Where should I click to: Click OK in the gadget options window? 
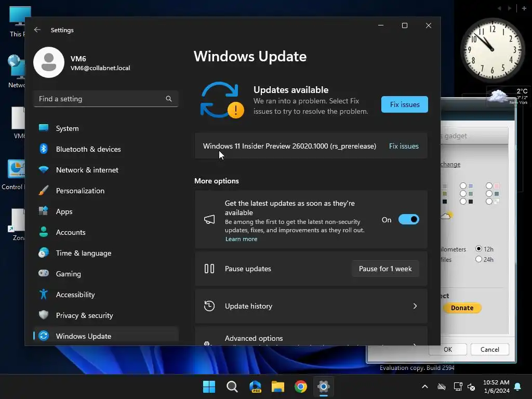click(448, 350)
